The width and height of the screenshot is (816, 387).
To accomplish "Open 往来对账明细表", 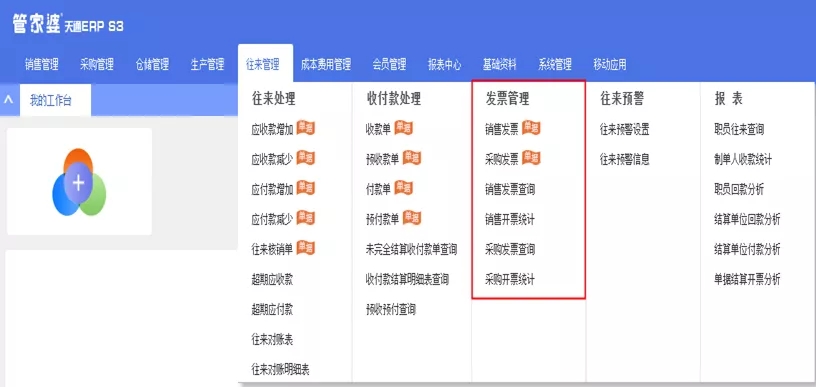I will (x=280, y=370).
